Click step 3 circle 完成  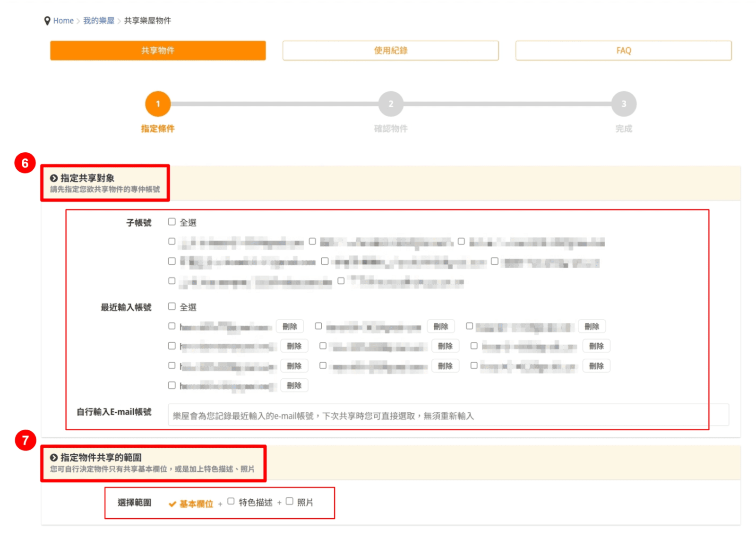click(624, 104)
